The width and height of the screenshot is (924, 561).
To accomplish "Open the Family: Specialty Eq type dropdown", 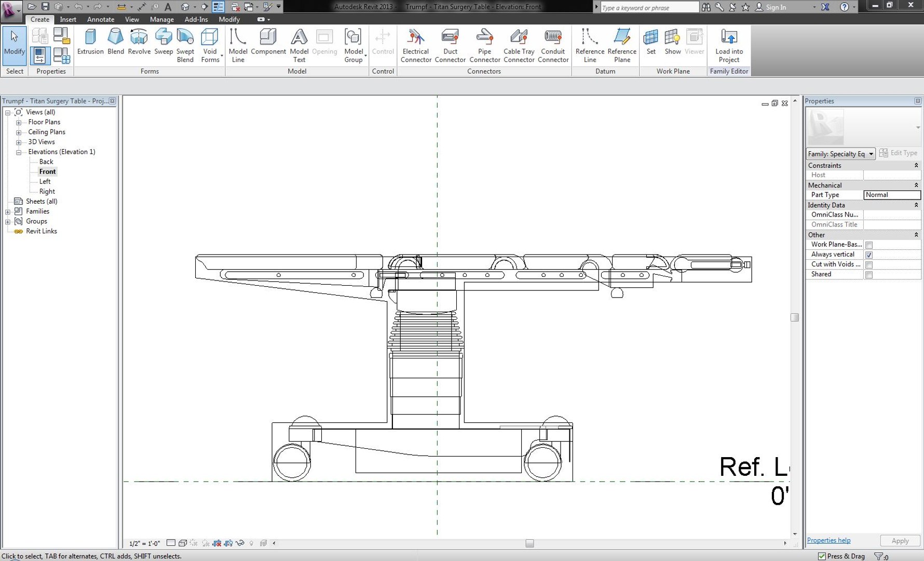I will tap(841, 154).
